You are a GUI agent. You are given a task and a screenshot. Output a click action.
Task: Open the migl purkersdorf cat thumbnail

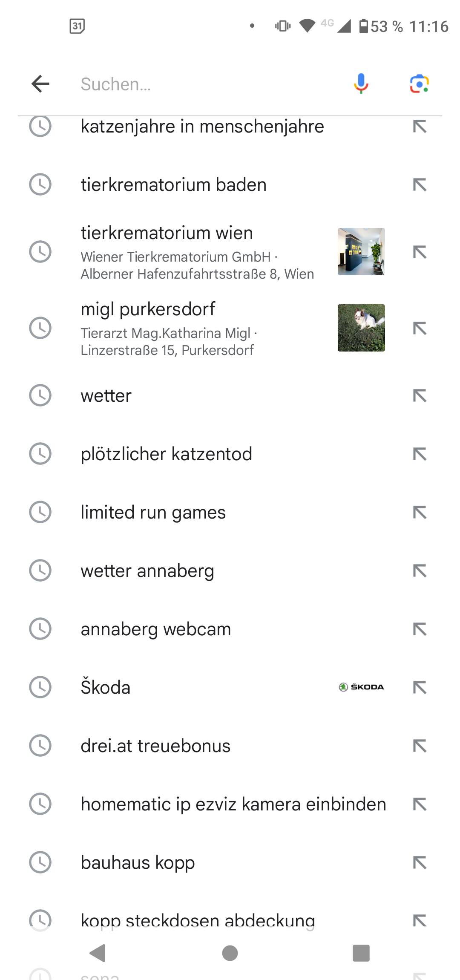pyautogui.click(x=361, y=328)
